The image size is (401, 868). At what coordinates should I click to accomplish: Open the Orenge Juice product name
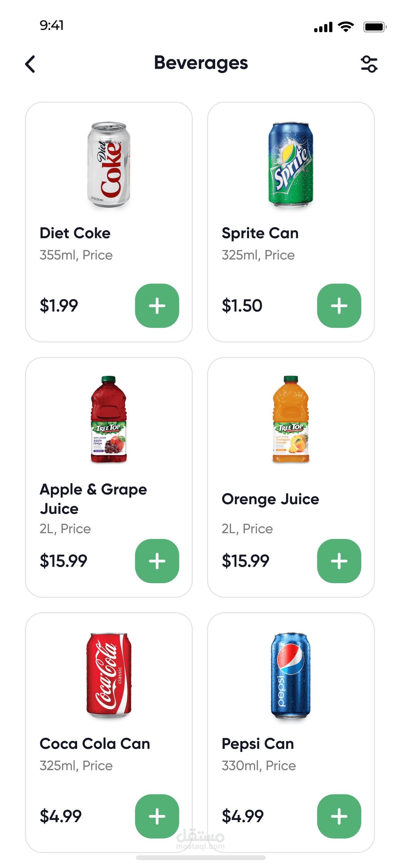[x=270, y=499]
